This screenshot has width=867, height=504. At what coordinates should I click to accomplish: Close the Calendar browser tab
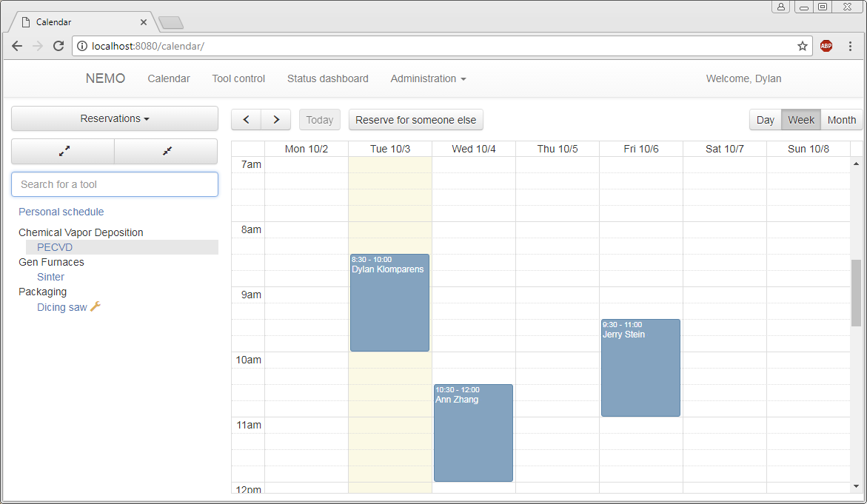[x=143, y=22]
